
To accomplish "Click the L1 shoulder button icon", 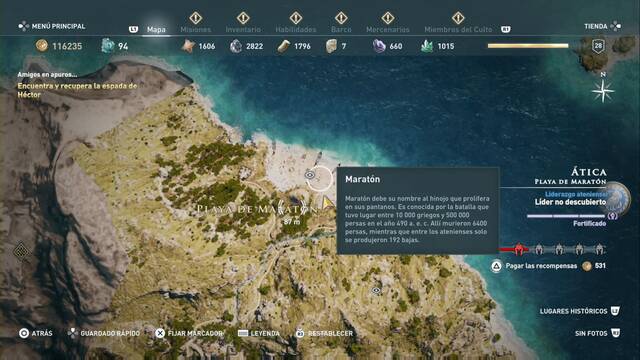I will click(x=133, y=29).
